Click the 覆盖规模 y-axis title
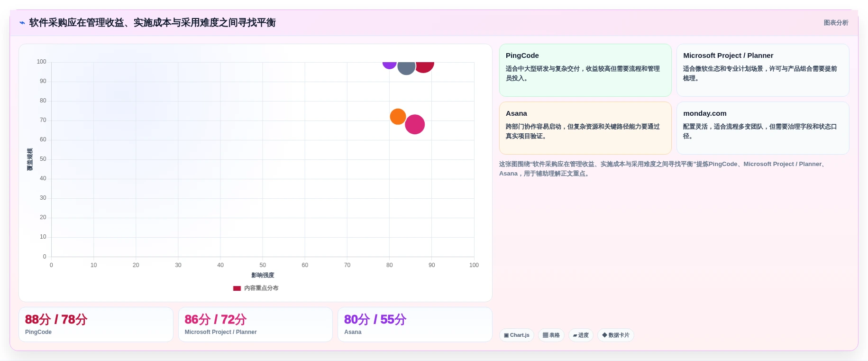The image size is (868, 361). point(30,159)
